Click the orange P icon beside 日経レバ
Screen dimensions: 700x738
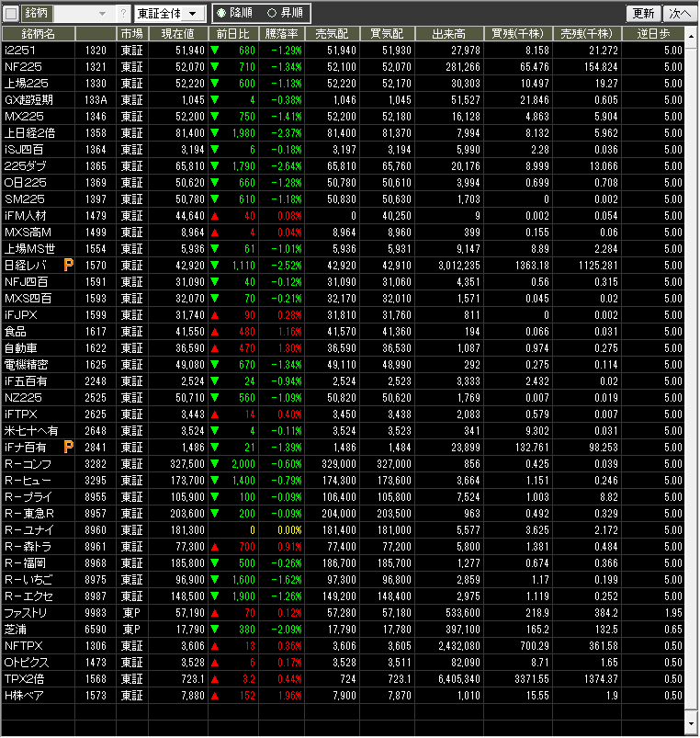(68, 265)
